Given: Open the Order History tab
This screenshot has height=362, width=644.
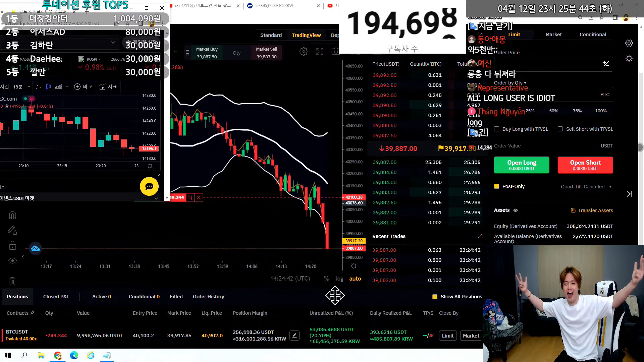Looking at the screenshot, I should pyautogui.click(x=208, y=297).
